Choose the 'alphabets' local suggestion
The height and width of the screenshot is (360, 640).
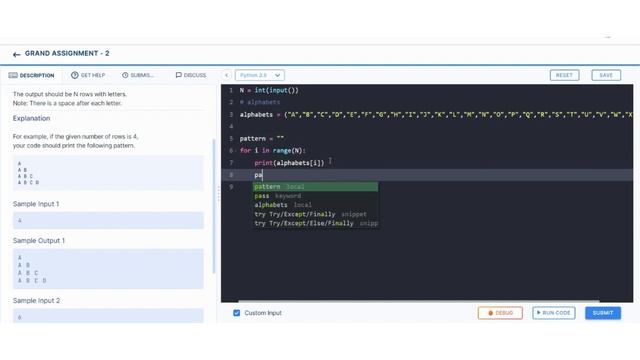coord(315,205)
